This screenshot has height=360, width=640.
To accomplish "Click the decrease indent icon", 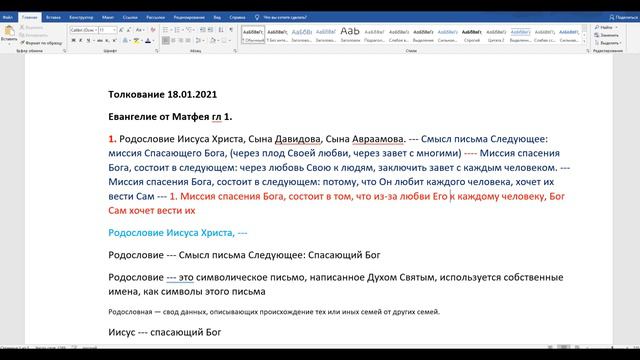I will pyautogui.click(x=202, y=30).
